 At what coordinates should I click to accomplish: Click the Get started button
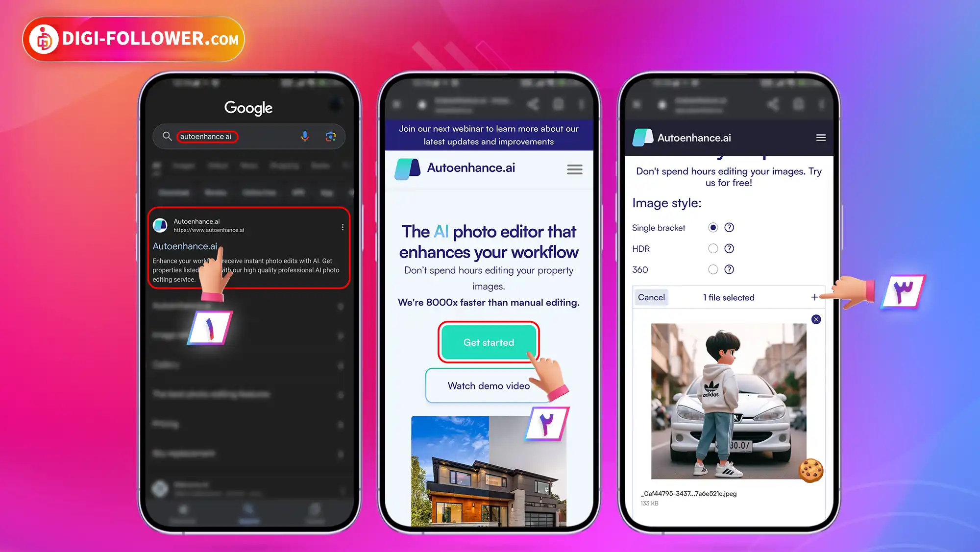(489, 342)
